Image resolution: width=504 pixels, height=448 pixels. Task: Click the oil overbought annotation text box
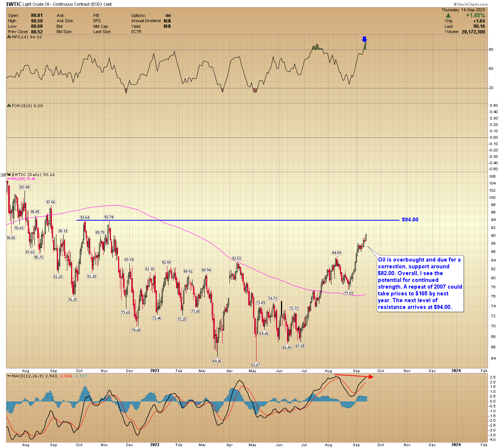[x=420, y=283]
